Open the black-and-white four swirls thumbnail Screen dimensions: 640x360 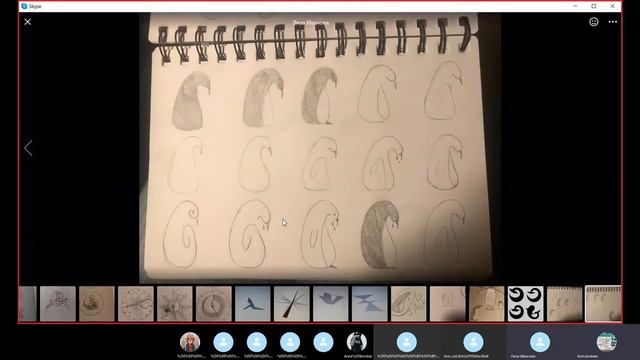(525, 304)
